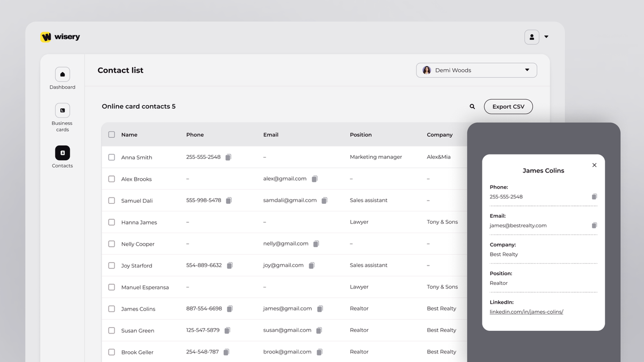Image resolution: width=644 pixels, height=362 pixels.
Task: Copy Anna Smith's phone number
Action: click(x=229, y=157)
